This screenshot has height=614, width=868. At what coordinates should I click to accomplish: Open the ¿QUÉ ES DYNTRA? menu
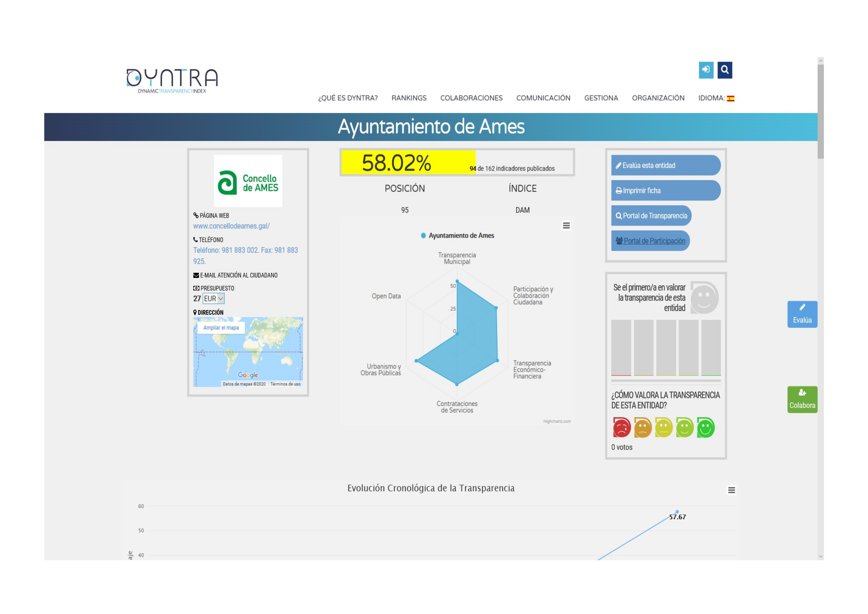348,98
